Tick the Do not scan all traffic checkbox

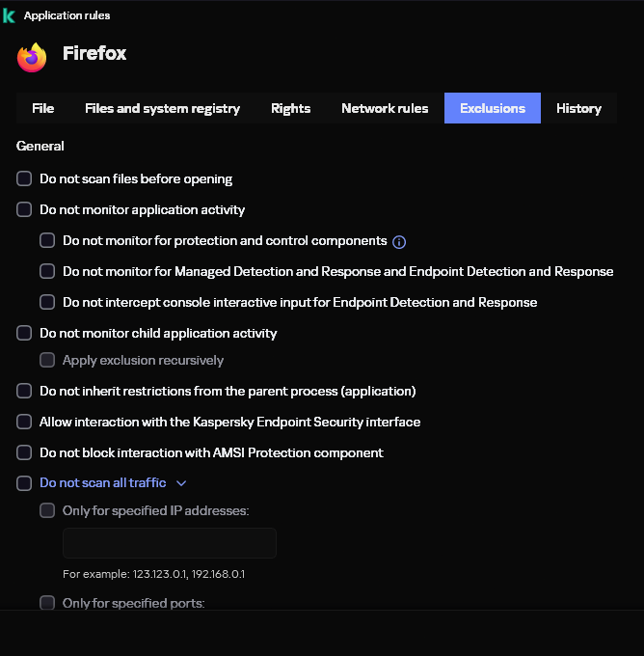click(x=24, y=483)
